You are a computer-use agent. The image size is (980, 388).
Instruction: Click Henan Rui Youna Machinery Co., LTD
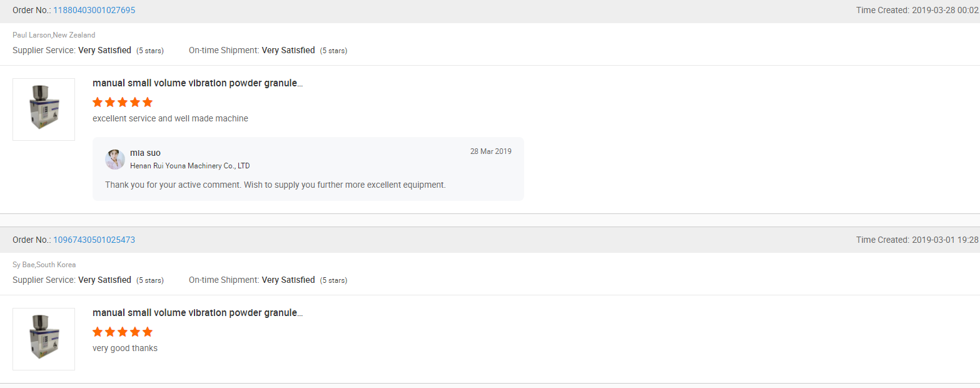coord(190,166)
